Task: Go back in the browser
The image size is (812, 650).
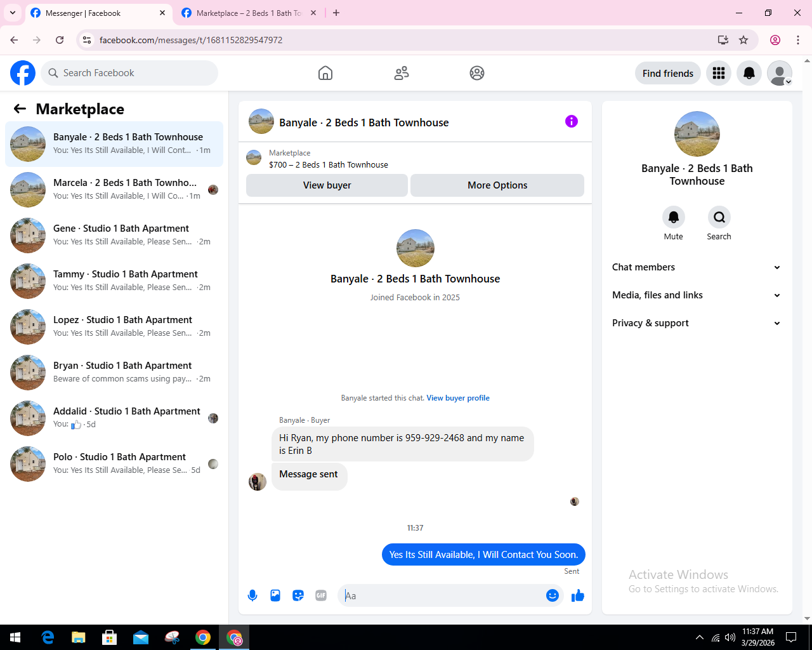Action: click(x=14, y=40)
